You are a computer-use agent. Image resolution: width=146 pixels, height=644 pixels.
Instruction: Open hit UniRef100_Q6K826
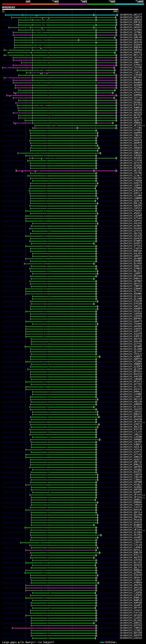click(131, 20)
